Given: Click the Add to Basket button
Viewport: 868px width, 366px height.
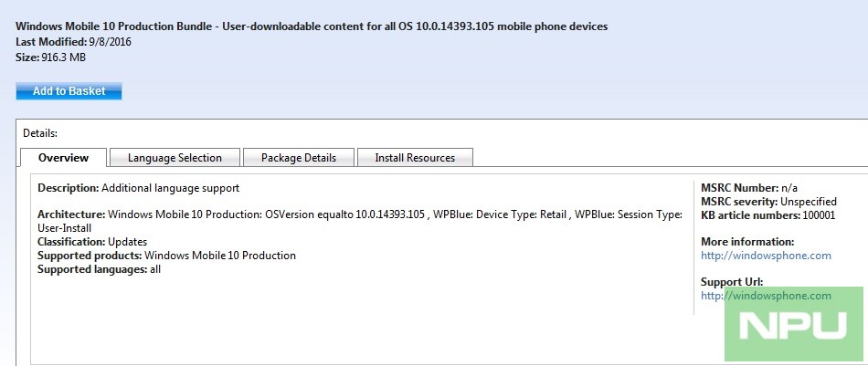Looking at the screenshot, I should 69,91.
